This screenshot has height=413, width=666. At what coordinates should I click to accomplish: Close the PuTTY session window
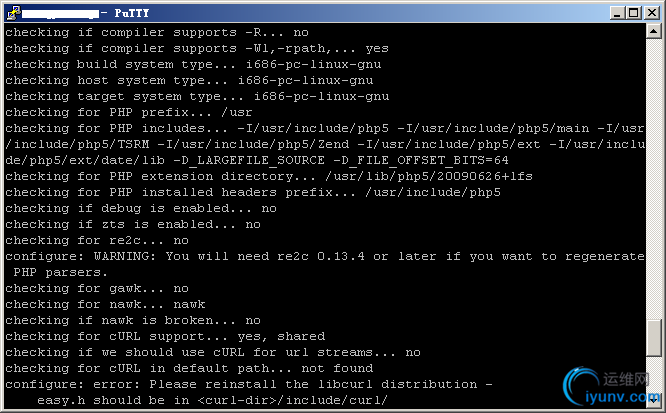(x=651, y=11)
